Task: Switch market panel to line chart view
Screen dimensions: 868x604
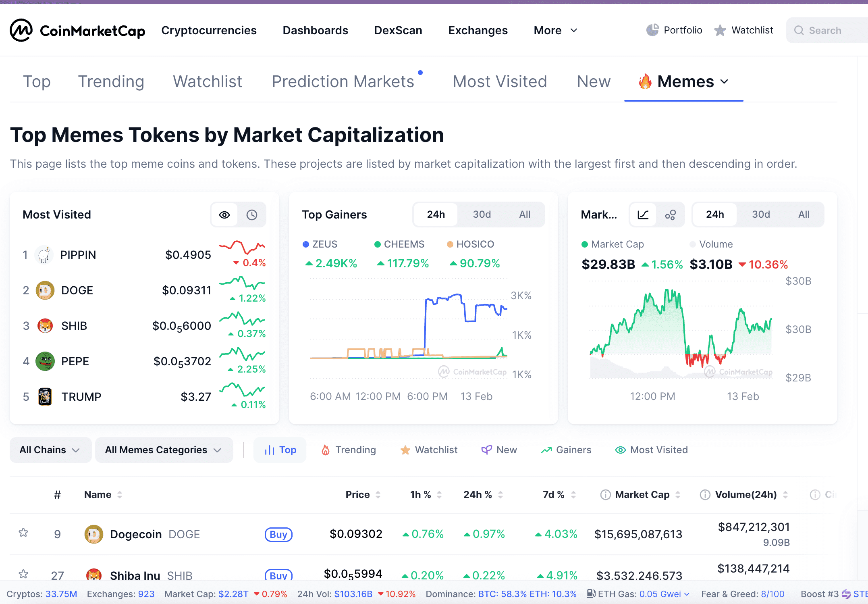Action: (643, 215)
